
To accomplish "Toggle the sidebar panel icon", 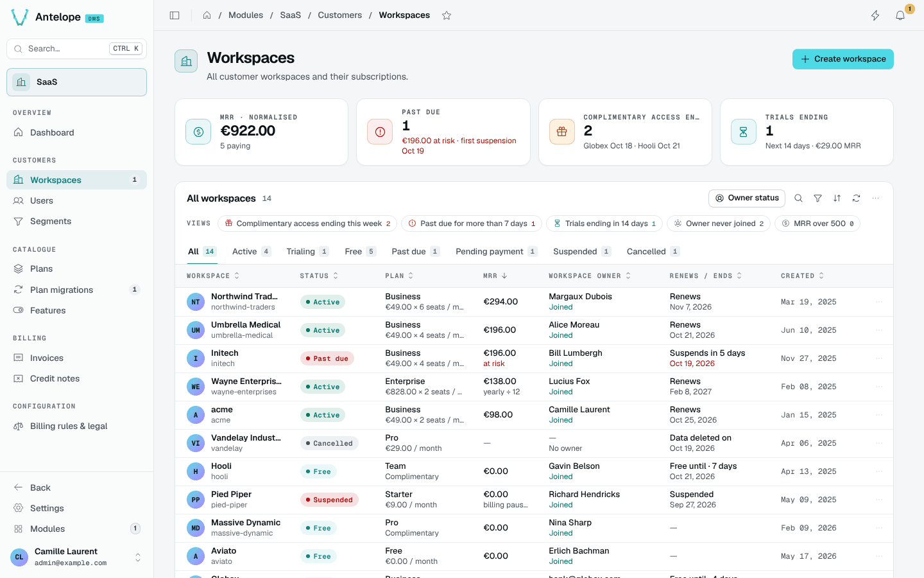I will (x=175, y=15).
